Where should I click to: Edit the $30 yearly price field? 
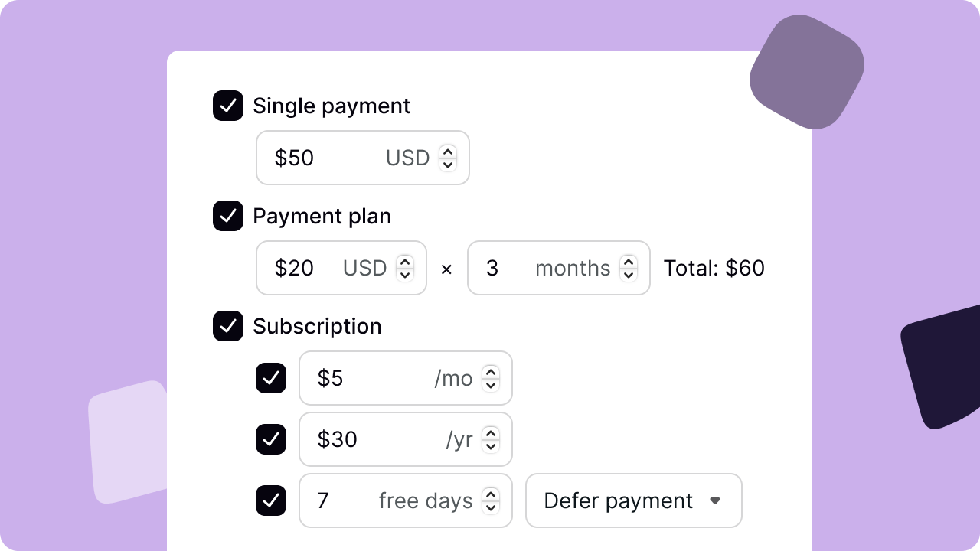(x=406, y=439)
